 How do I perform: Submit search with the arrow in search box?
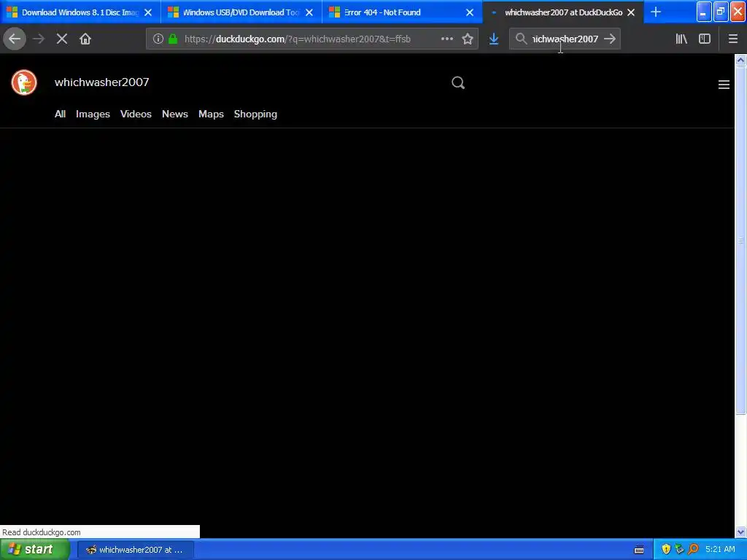click(610, 39)
